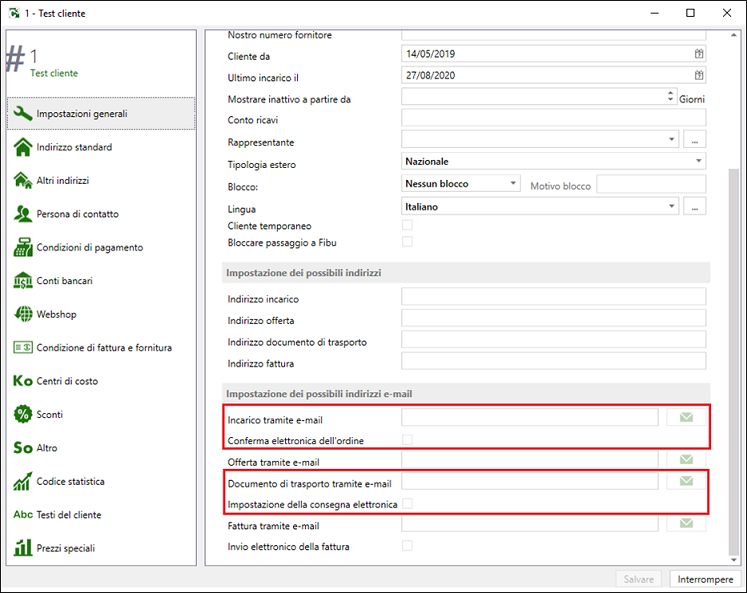Open the Webshop section

pyautogui.click(x=101, y=314)
